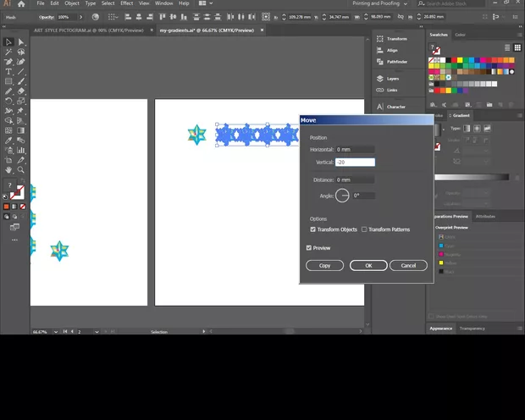This screenshot has width=525, height=420.
Task: Pick the Magic Wand tool
Action: (x=8, y=52)
